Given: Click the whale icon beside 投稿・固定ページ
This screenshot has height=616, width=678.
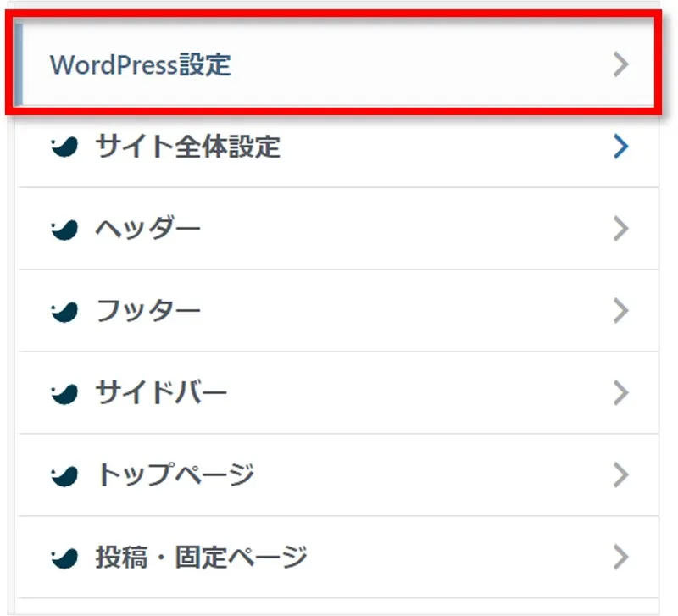Looking at the screenshot, I should [x=65, y=558].
